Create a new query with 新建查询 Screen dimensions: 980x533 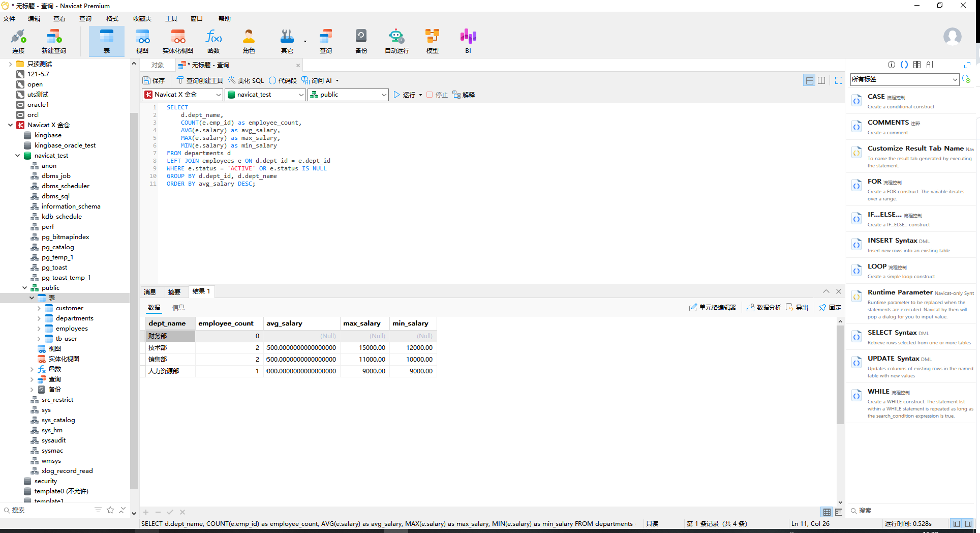click(x=54, y=41)
